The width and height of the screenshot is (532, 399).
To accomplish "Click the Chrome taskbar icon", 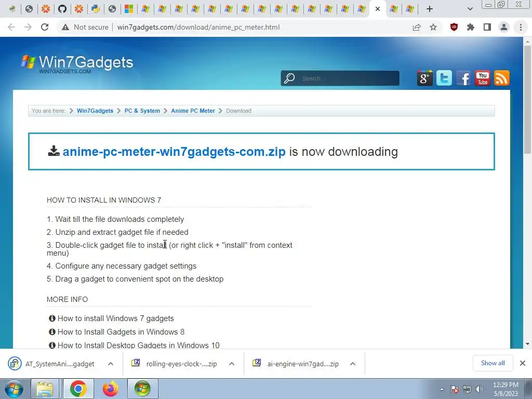I will [78, 389].
